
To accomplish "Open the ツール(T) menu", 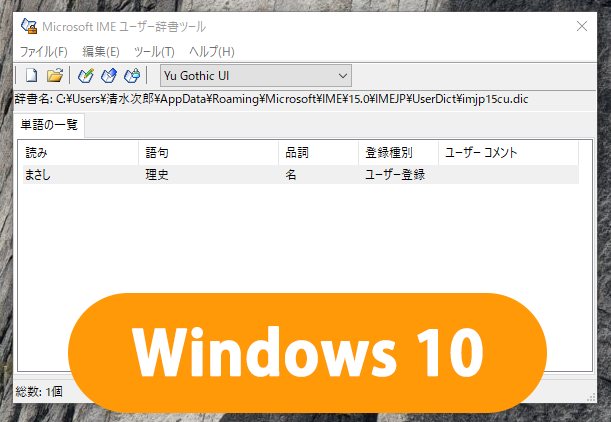I will coord(154,51).
